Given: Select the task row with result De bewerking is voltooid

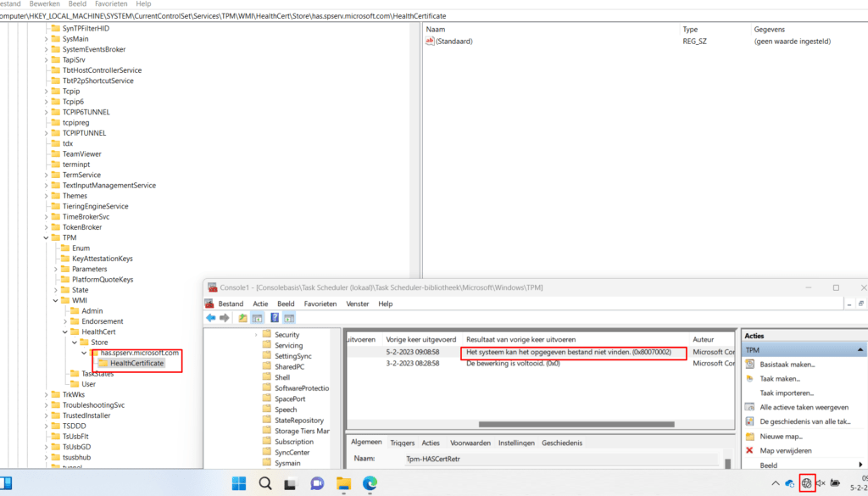Looking at the screenshot, I should pos(542,363).
